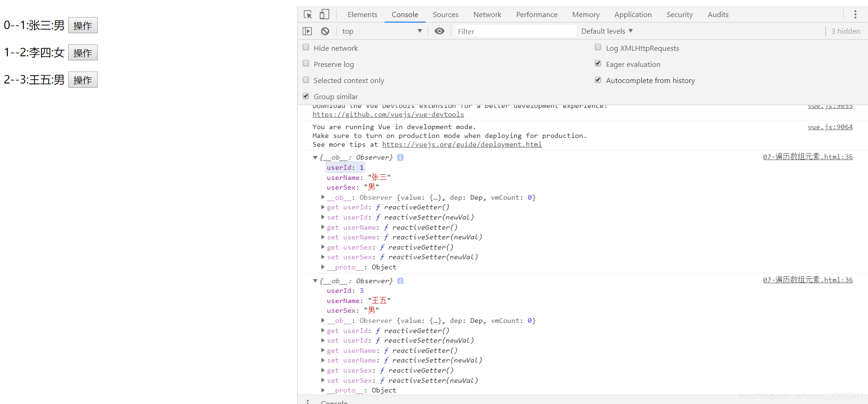Show the console sidebar panel icon

tap(307, 31)
